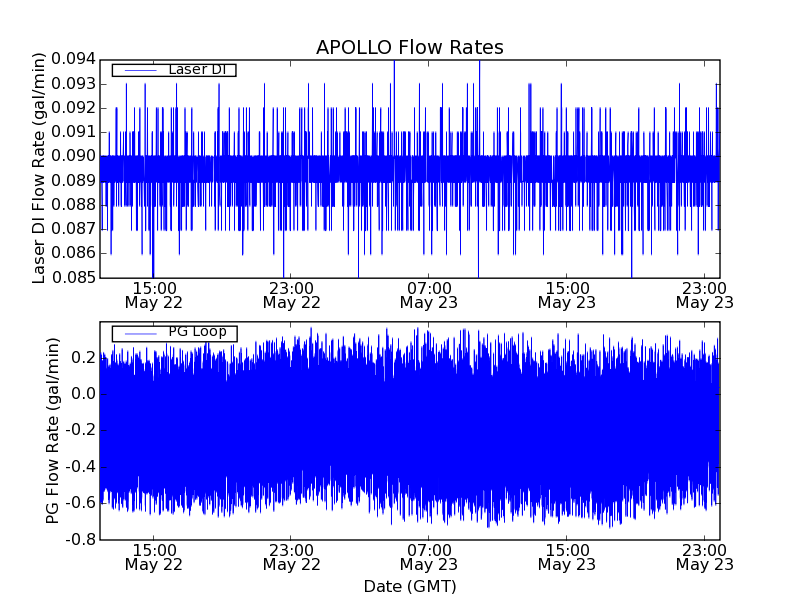Click the "Date (GMT)" x-axis label
The height and width of the screenshot is (600, 800).
click(409, 586)
